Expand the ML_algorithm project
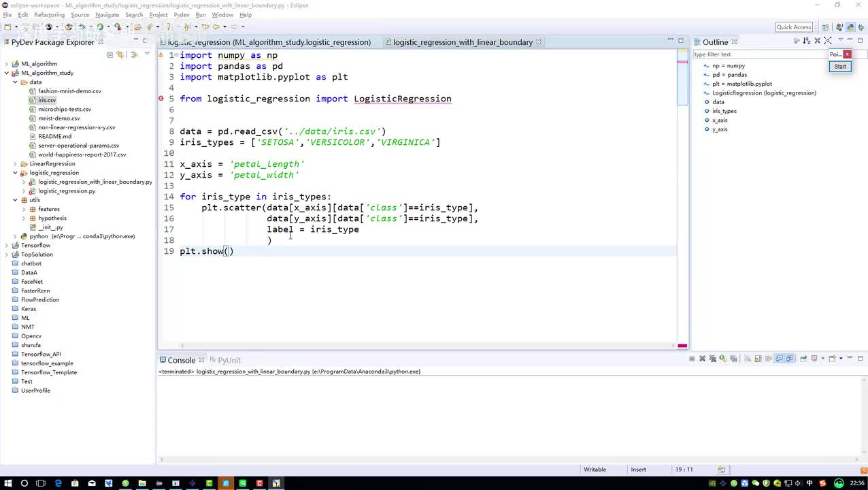The image size is (868, 490). [7, 64]
